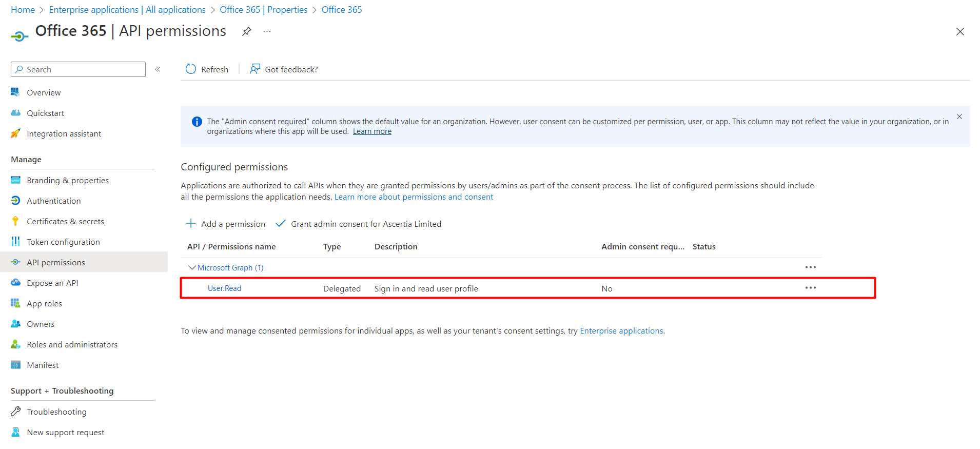The width and height of the screenshot is (980, 449).
Task: Open New support request
Action: coord(65,433)
